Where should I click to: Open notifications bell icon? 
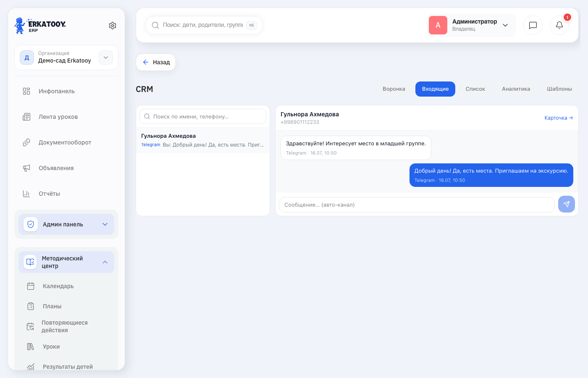click(559, 25)
